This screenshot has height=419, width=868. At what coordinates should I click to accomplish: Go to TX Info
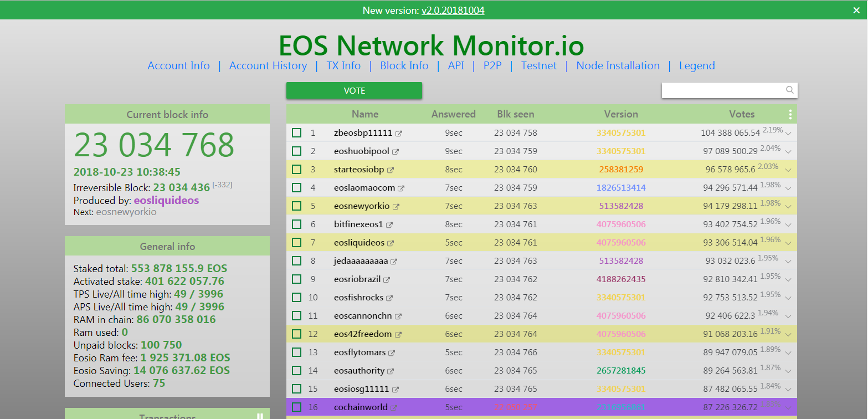[343, 66]
